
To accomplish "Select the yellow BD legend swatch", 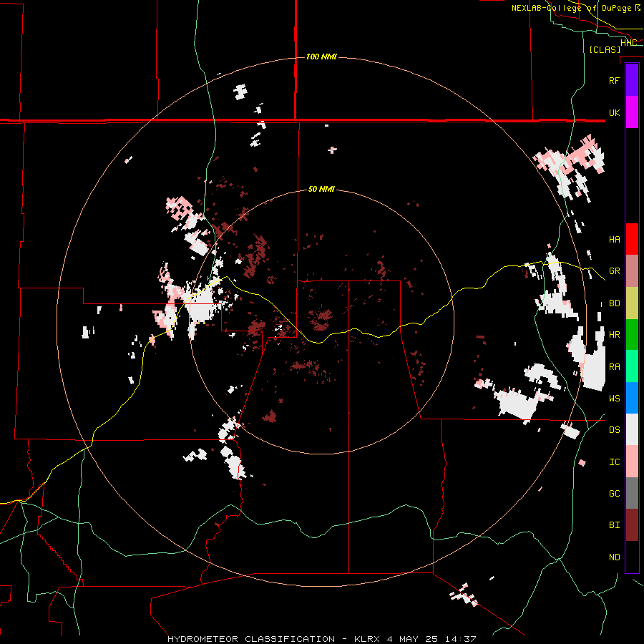I will point(632,303).
